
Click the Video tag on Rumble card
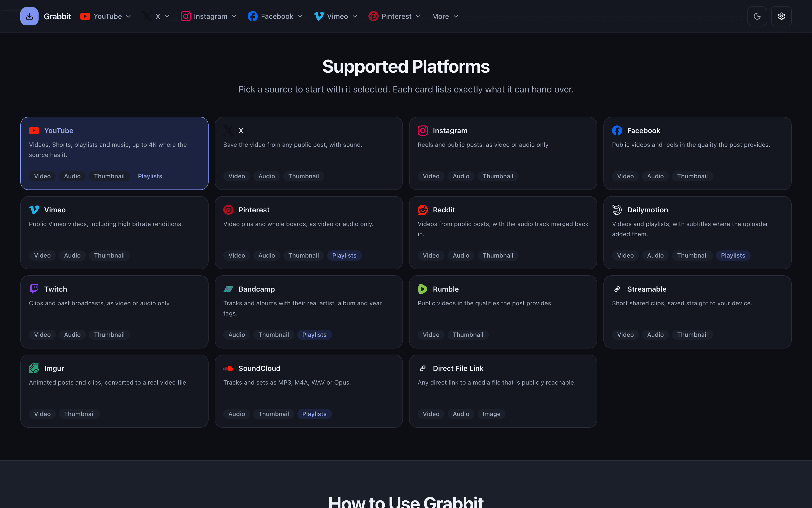[431, 335]
